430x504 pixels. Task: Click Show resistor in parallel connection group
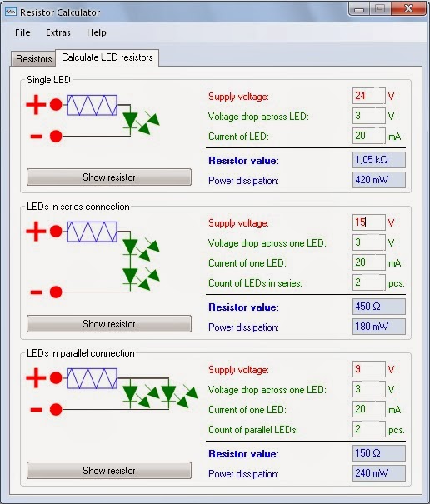tap(109, 470)
